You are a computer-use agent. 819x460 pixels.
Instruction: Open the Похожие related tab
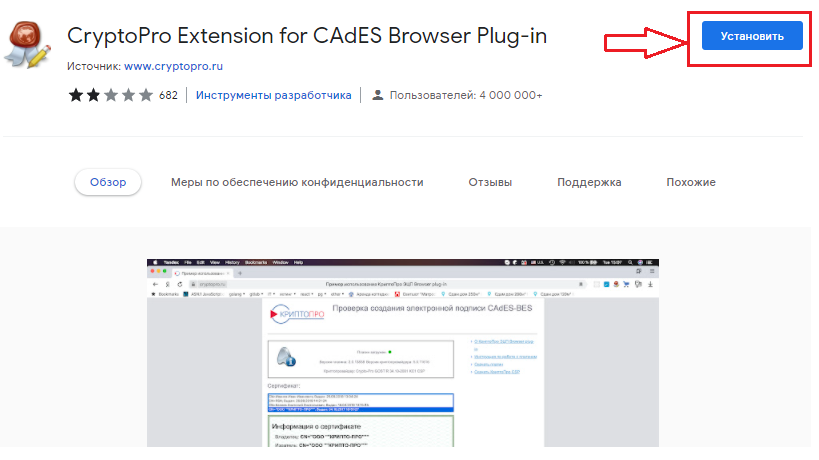coord(691,182)
